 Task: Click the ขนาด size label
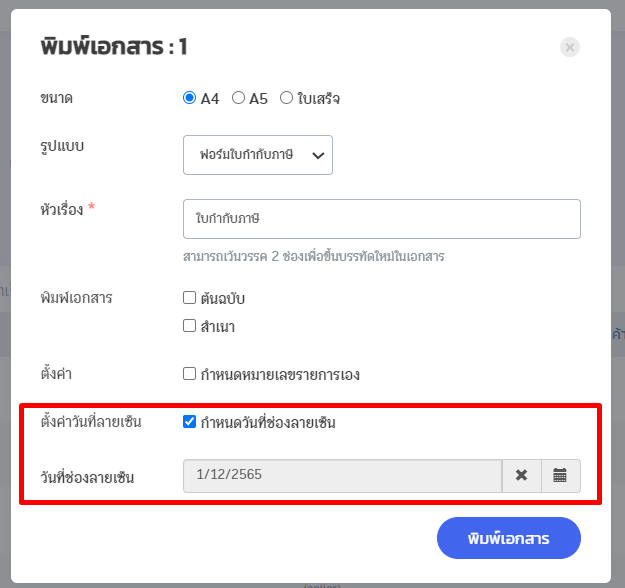coord(56,98)
